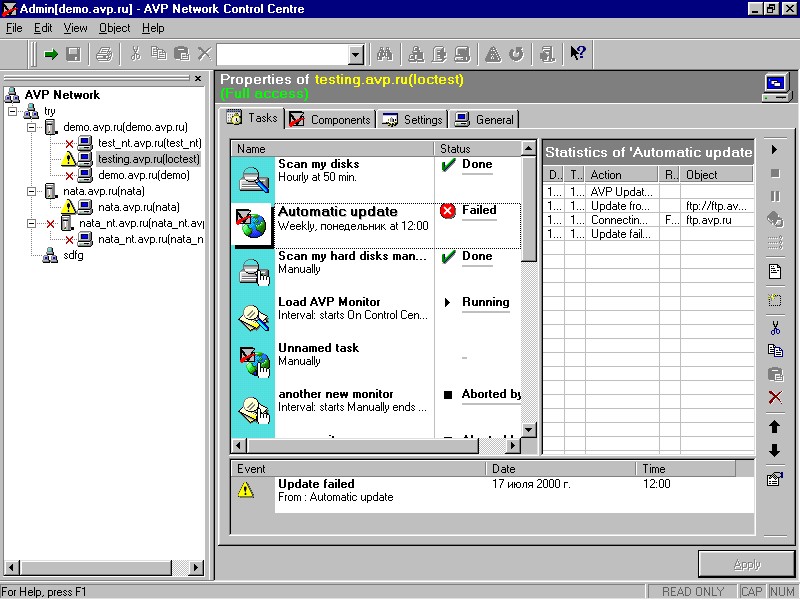The image size is (800, 600).
Task: Move the task up with the up arrow
Action: coord(774,427)
